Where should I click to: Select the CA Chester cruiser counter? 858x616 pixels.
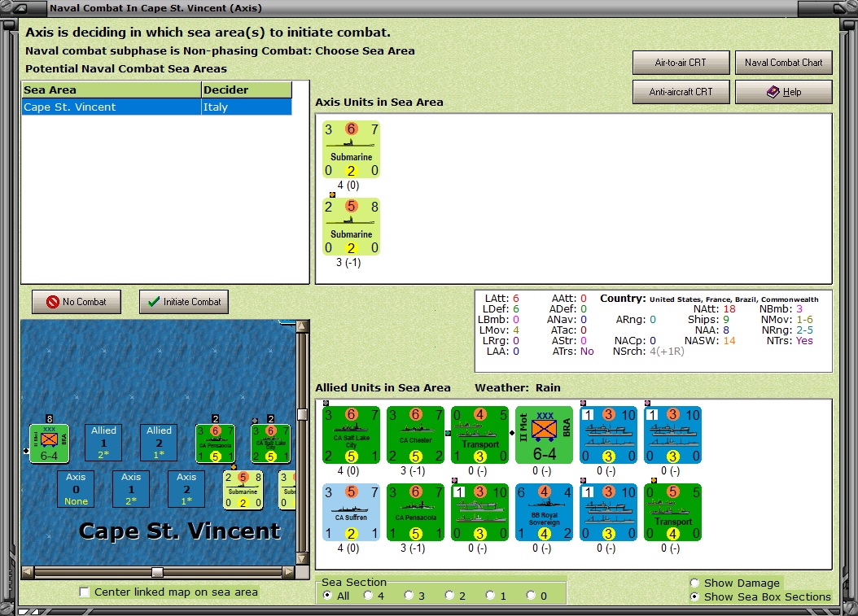(415, 435)
